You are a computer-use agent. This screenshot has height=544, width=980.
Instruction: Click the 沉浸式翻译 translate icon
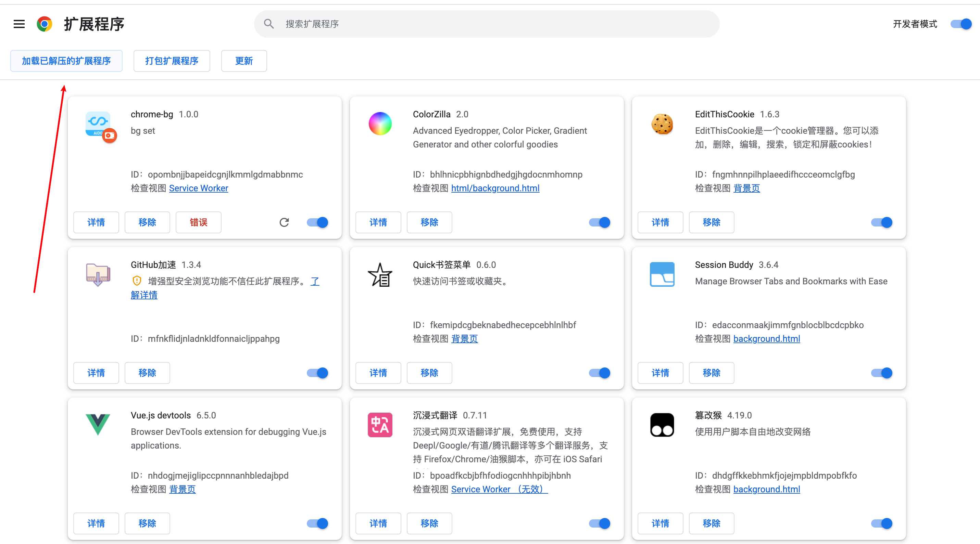[380, 425]
